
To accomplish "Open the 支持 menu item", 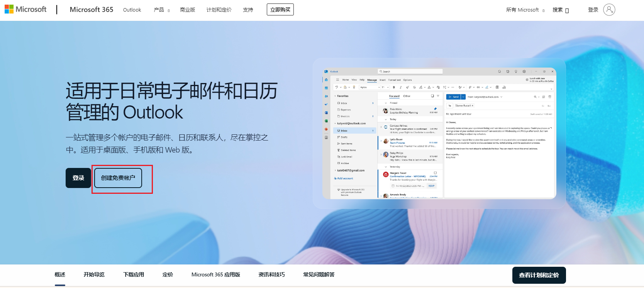I will pos(248,10).
